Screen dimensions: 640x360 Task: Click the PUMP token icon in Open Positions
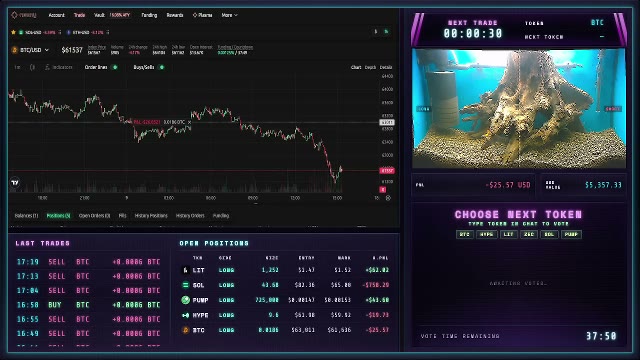tap(185, 300)
